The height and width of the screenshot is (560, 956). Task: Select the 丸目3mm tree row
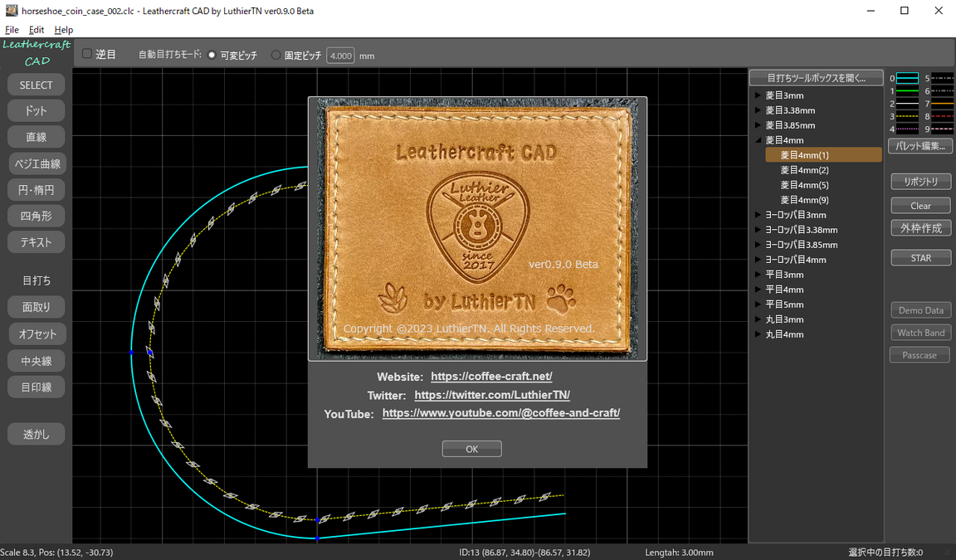tap(785, 319)
